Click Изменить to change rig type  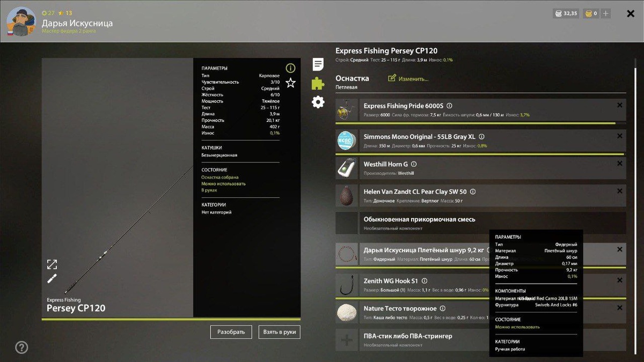tap(408, 78)
